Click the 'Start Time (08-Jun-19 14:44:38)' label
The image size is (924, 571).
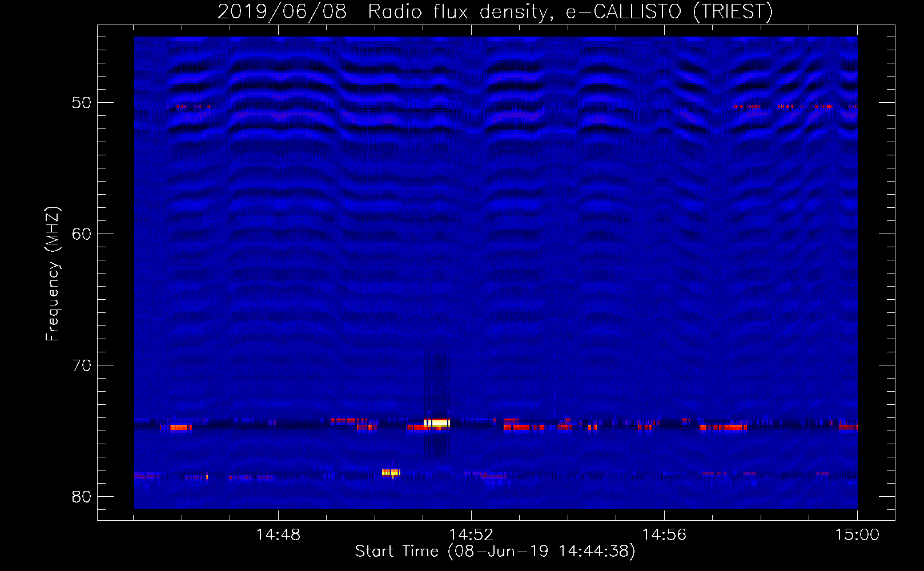coord(495,552)
